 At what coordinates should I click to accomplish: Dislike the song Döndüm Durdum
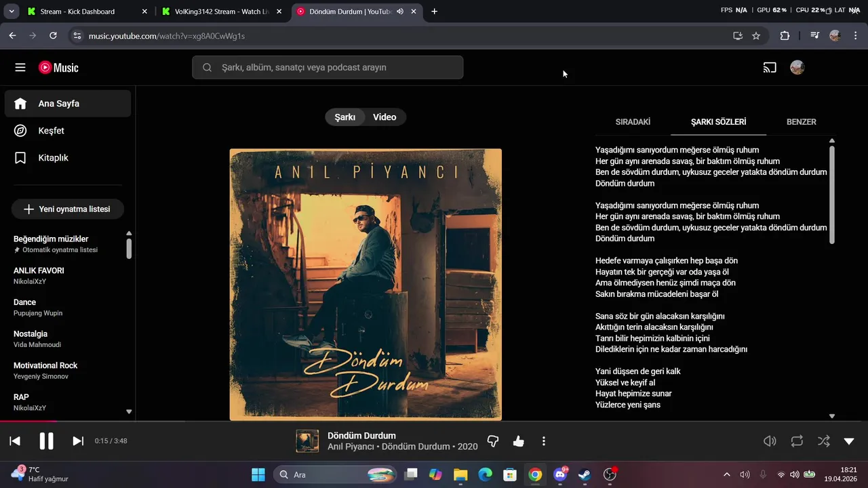pos(493,441)
